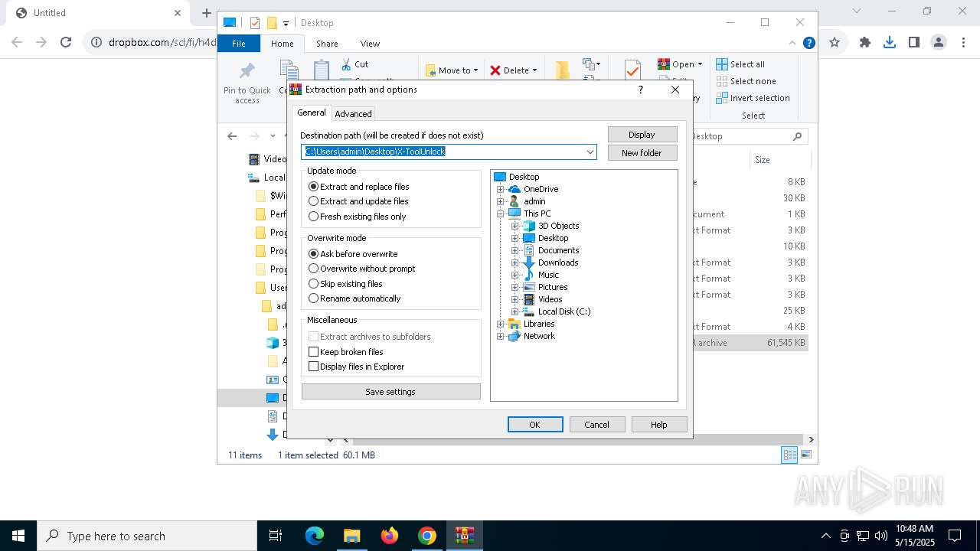Select the This PC icon in tree
Image resolution: width=980 pixels, height=551 pixels.
[x=514, y=214]
